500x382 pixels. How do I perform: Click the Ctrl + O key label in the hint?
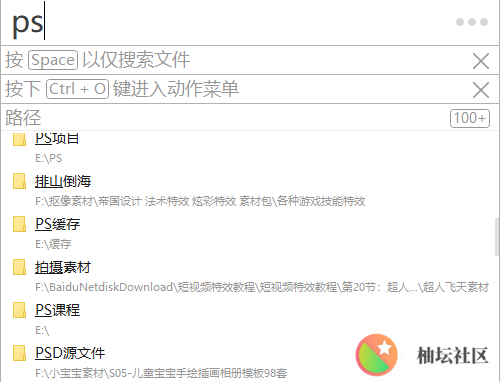tap(77, 89)
